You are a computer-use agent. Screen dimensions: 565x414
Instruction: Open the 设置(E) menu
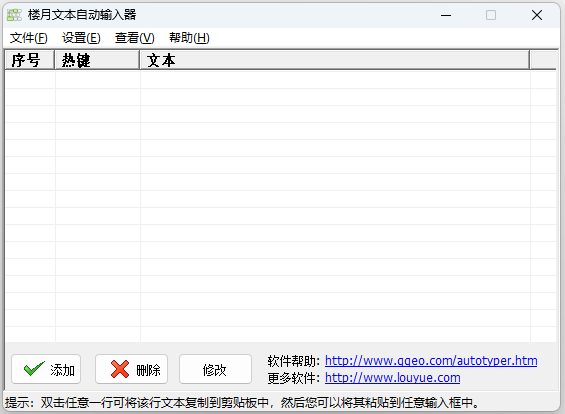coord(81,38)
